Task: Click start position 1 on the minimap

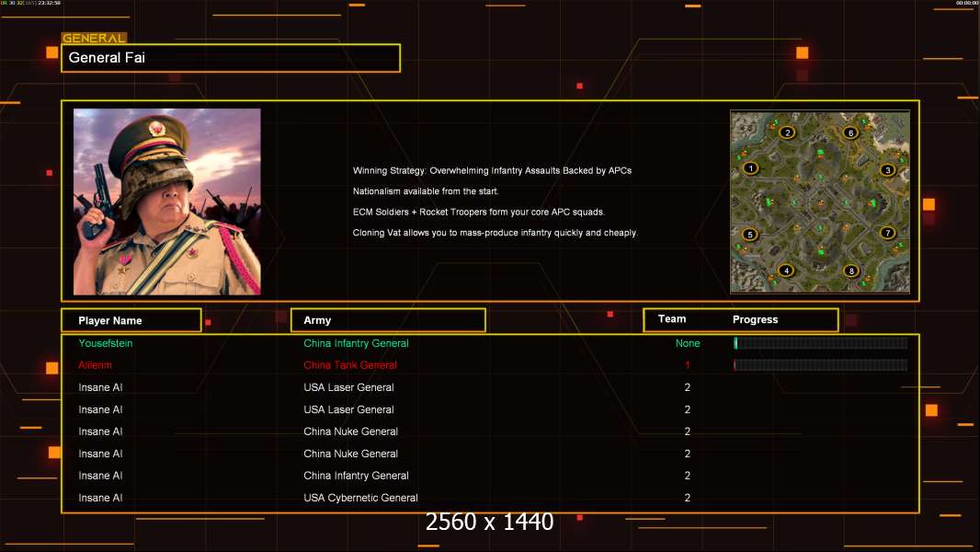Action: click(751, 168)
